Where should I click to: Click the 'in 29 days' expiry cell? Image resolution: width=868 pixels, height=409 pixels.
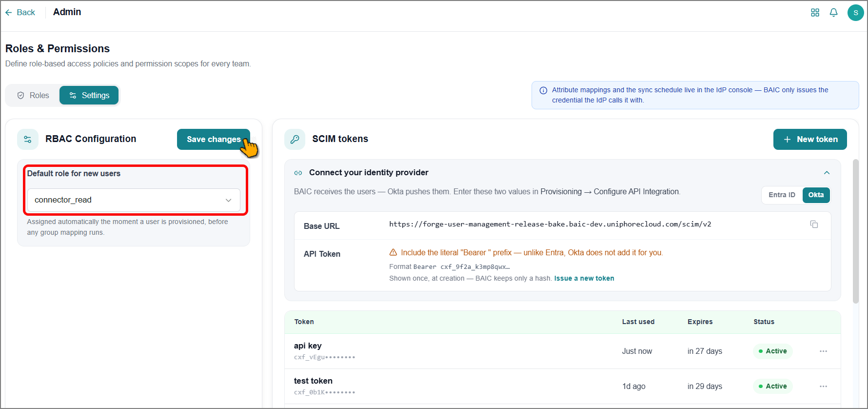click(705, 386)
